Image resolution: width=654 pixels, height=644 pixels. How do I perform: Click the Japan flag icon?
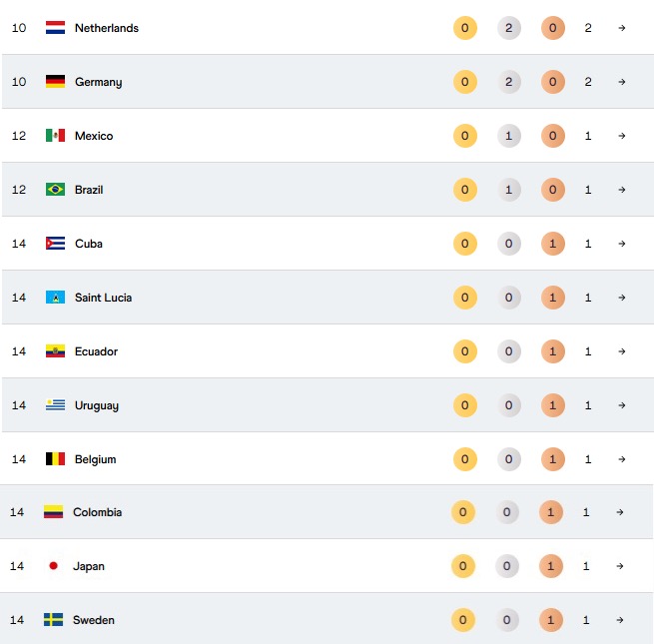pyautogui.click(x=53, y=566)
